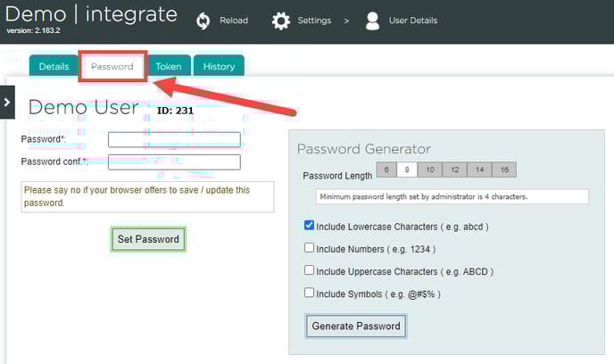Click the User Details person icon
The image size is (614, 364).
[373, 21]
